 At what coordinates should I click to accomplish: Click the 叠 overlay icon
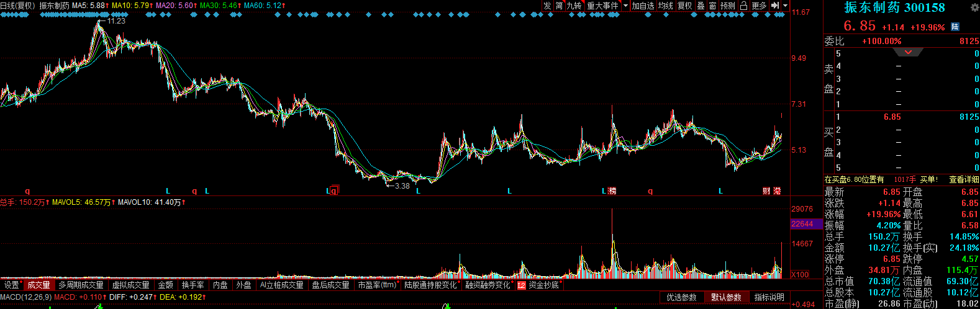pos(701,6)
